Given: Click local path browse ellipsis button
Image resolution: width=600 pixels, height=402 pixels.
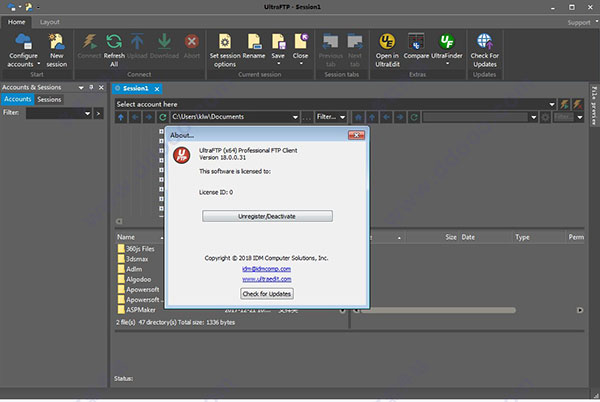Looking at the screenshot, I should 307,117.
